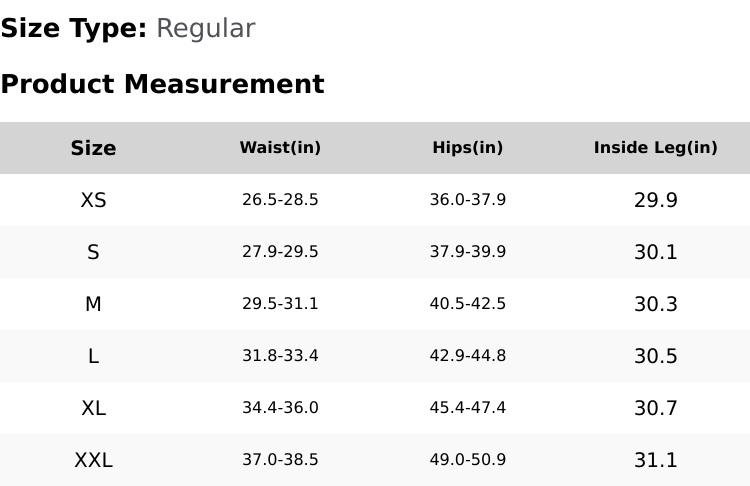Select the L size row label

[x=93, y=356]
